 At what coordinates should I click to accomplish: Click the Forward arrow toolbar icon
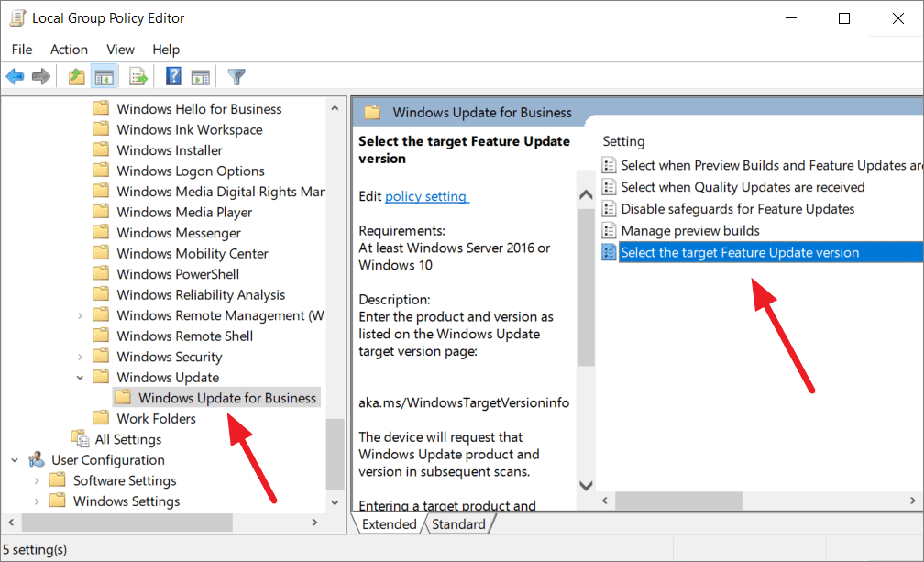click(40, 77)
